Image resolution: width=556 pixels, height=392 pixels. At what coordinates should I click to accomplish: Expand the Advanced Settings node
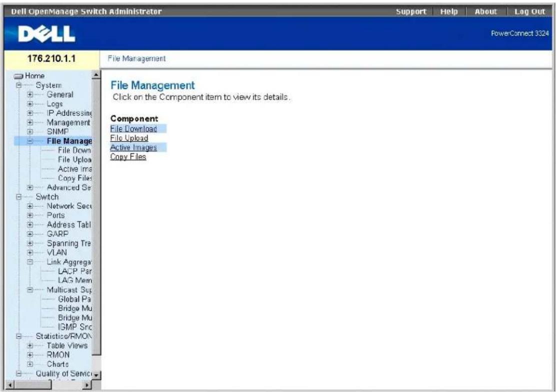pyautogui.click(x=30, y=187)
